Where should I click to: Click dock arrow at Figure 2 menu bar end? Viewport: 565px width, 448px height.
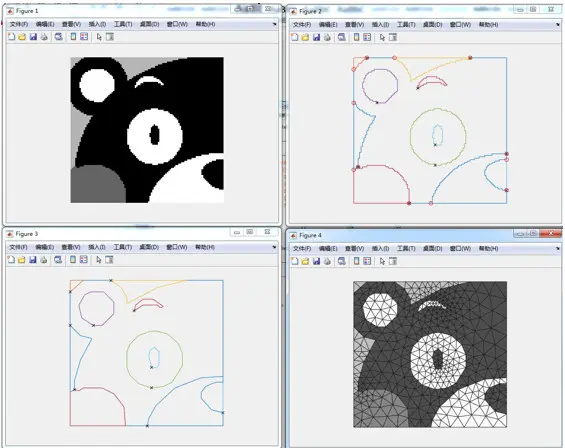[558, 25]
